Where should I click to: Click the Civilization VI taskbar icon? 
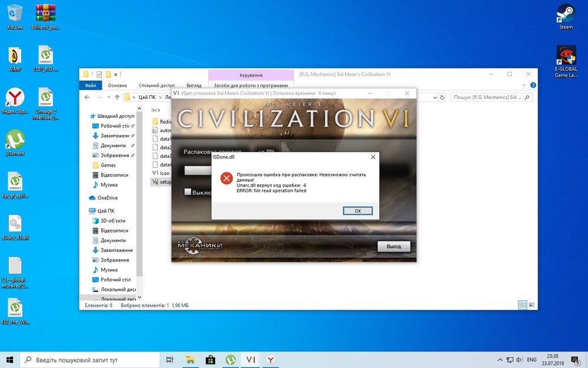(250, 359)
